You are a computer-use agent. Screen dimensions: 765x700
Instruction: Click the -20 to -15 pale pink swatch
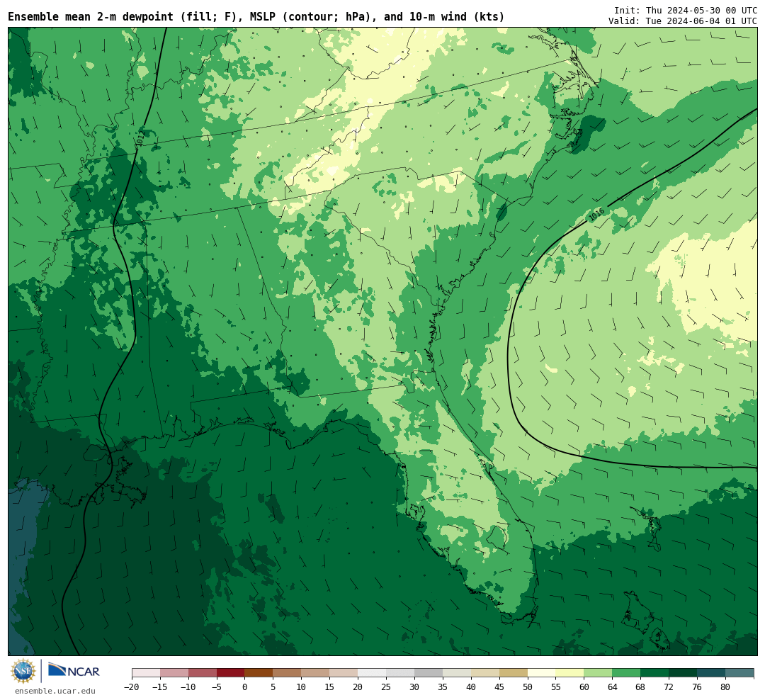point(145,673)
